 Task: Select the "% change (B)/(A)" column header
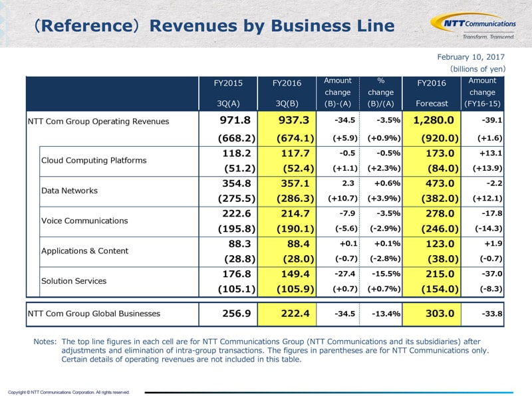point(380,92)
